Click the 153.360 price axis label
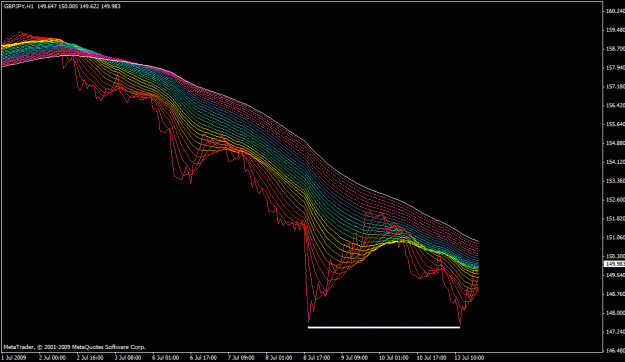Viewport: 625px width, 362px height. (x=615, y=181)
